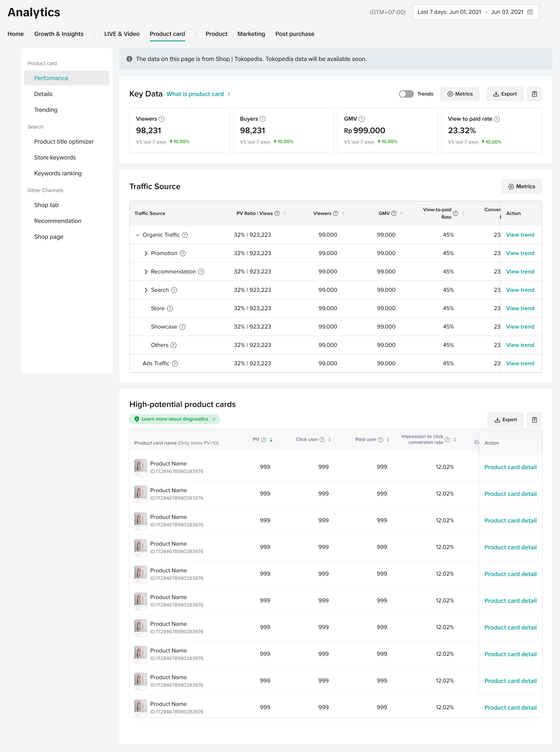
Task: Click help icon next to Viewers card
Action: click(162, 119)
